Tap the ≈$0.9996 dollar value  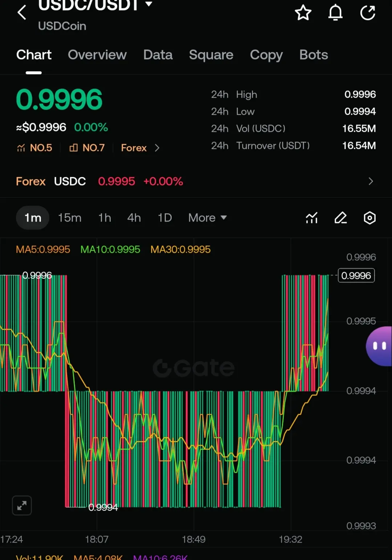click(41, 127)
